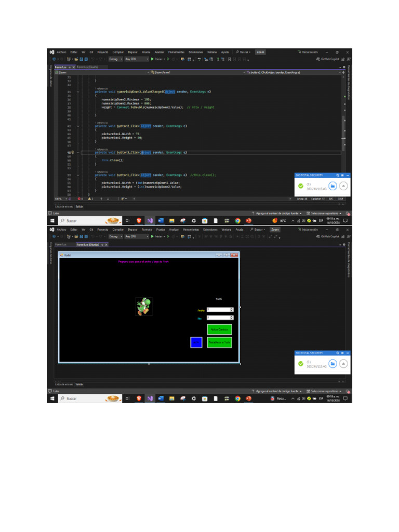This screenshot has height=532, width=399.
Task: Open the button3_Click member navigation dropdown
Action: click(293, 72)
